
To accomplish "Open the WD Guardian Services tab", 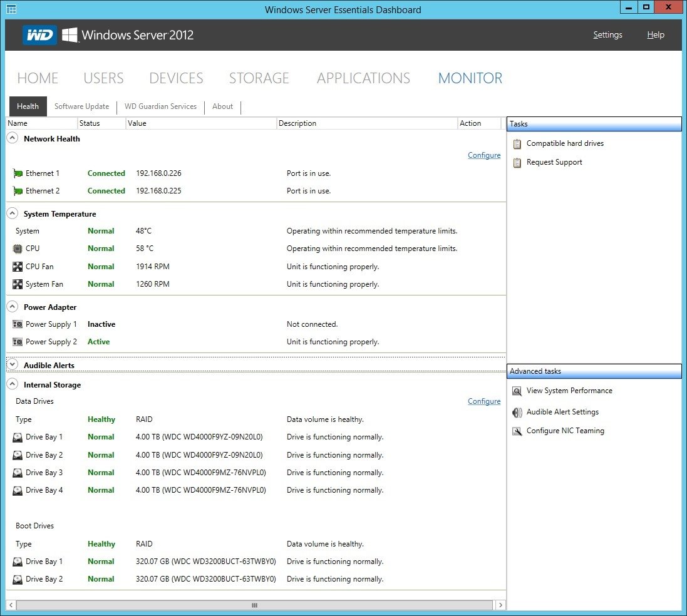I will [160, 106].
